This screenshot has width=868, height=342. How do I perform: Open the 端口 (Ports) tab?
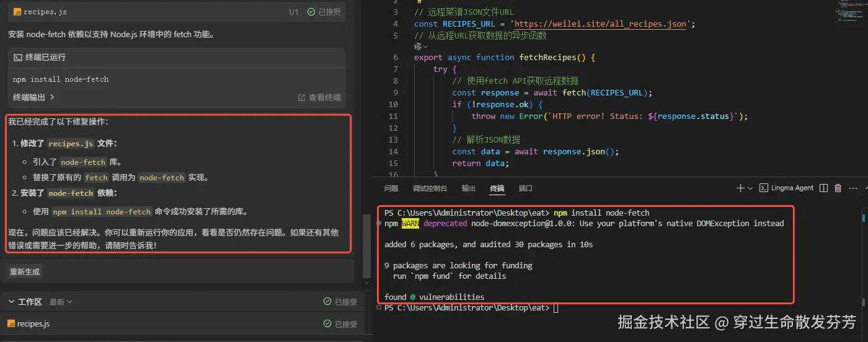526,188
